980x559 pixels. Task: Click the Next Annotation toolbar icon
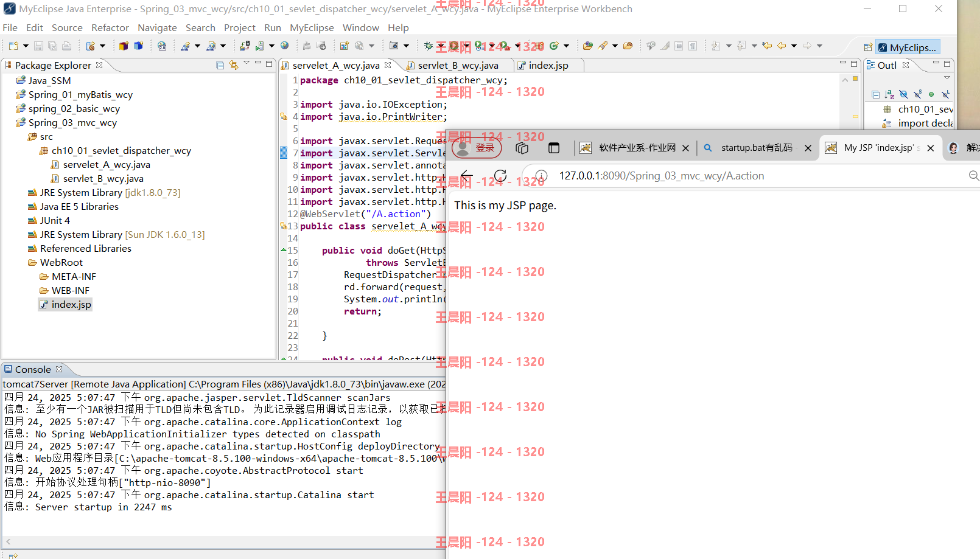point(716,46)
